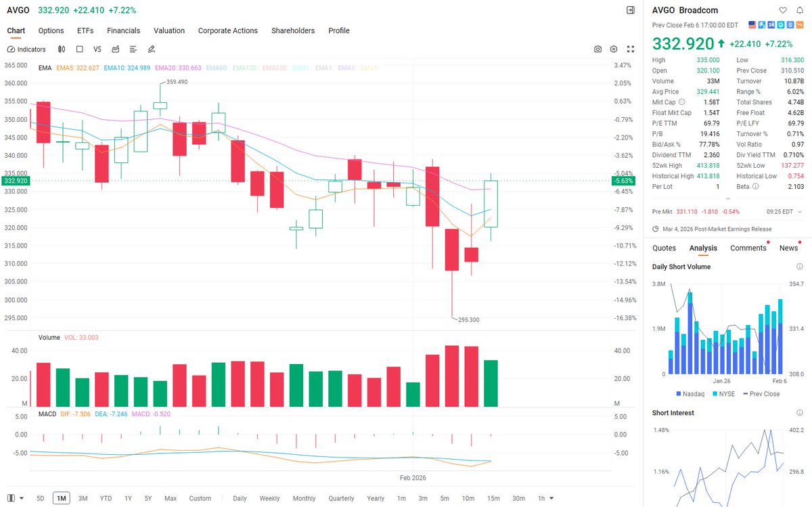The height and width of the screenshot is (507, 812).
Task: Click the EMA indicator name
Action: (x=45, y=68)
